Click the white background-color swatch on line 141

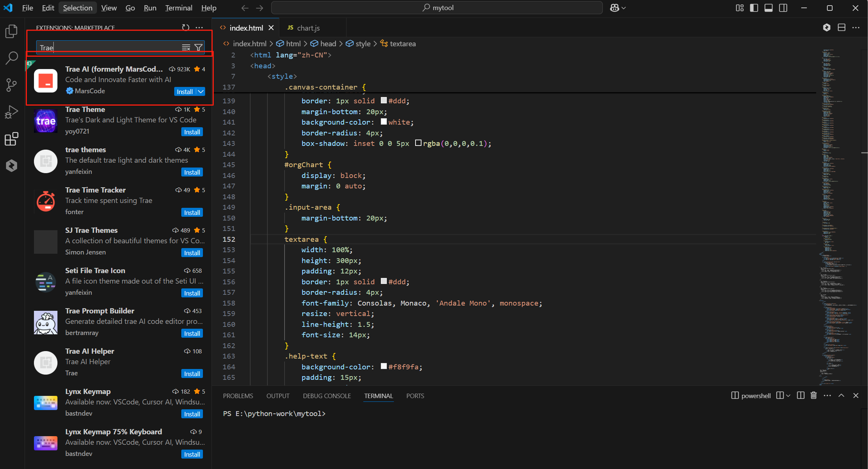[384, 122]
